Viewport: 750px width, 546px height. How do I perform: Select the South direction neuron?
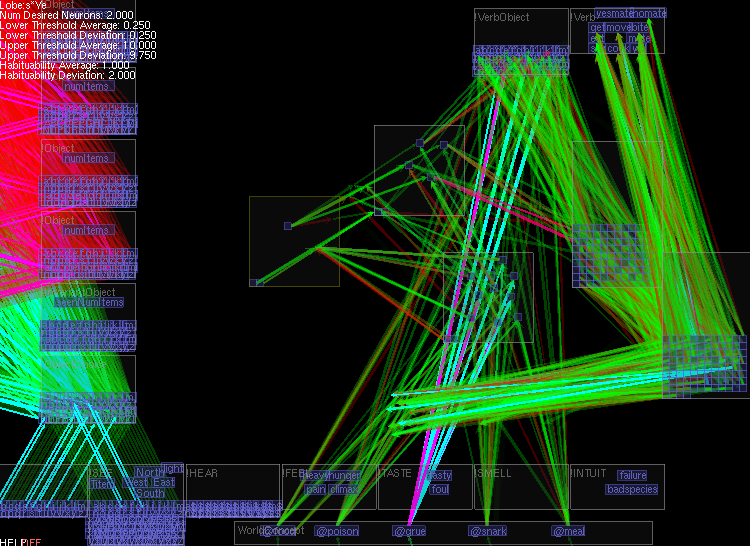pyautogui.click(x=150, y=493)
